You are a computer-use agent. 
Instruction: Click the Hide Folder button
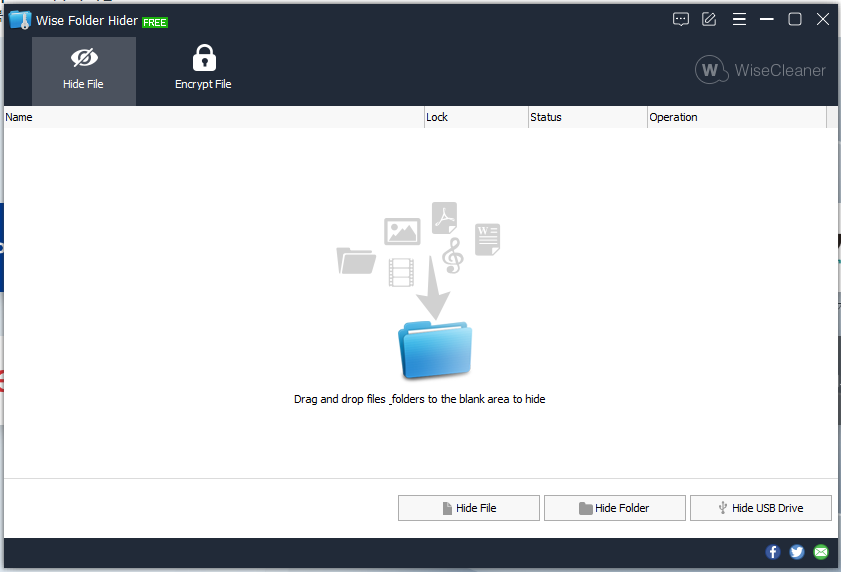point(615,508)
